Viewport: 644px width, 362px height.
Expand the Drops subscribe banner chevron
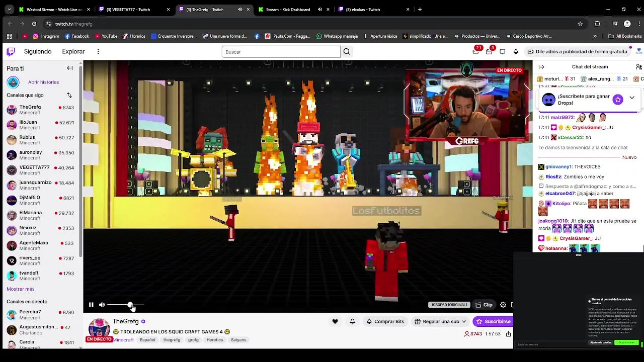click(x=632, y=98)
